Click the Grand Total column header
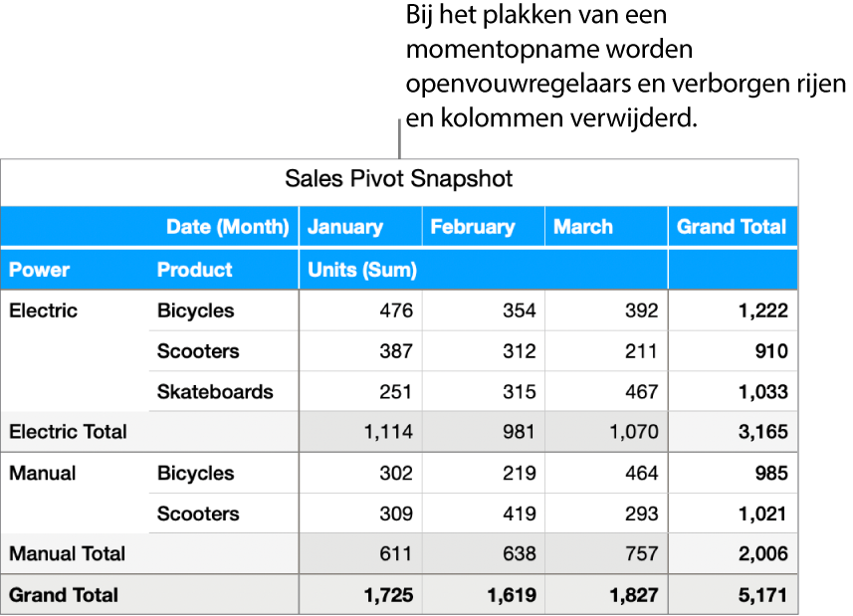Screen dimensions: 853x616 [x=732, y=227]
